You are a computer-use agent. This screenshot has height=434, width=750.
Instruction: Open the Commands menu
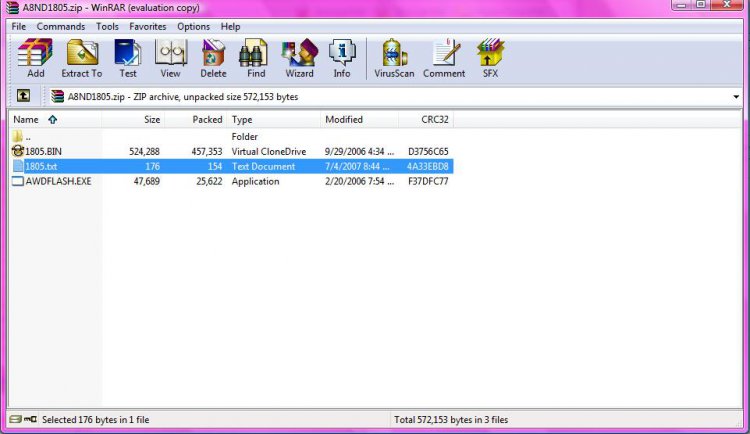pos(61,26)
